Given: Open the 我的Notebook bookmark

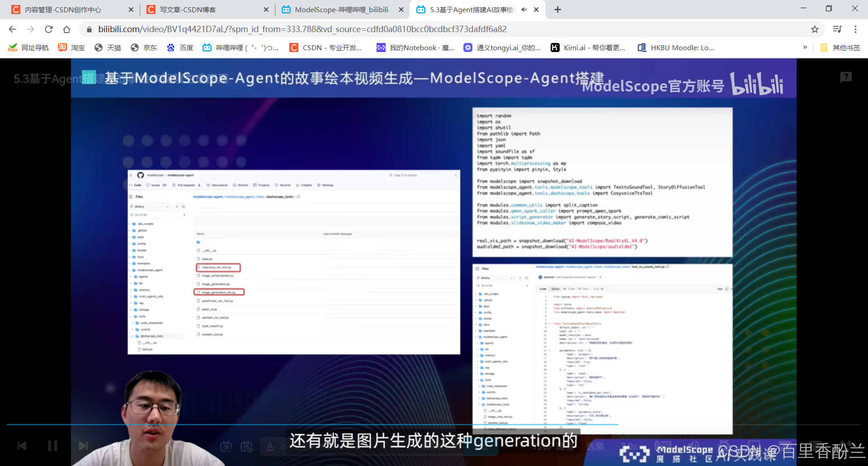Looking at the screenshot, I should tap(415, 48).
